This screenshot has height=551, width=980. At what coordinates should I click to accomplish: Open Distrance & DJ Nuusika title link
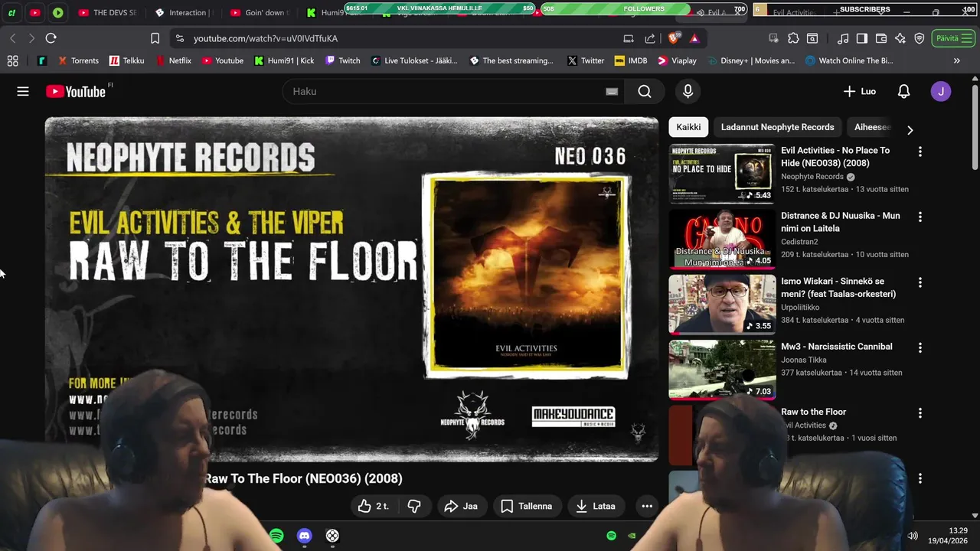[841, 222]
